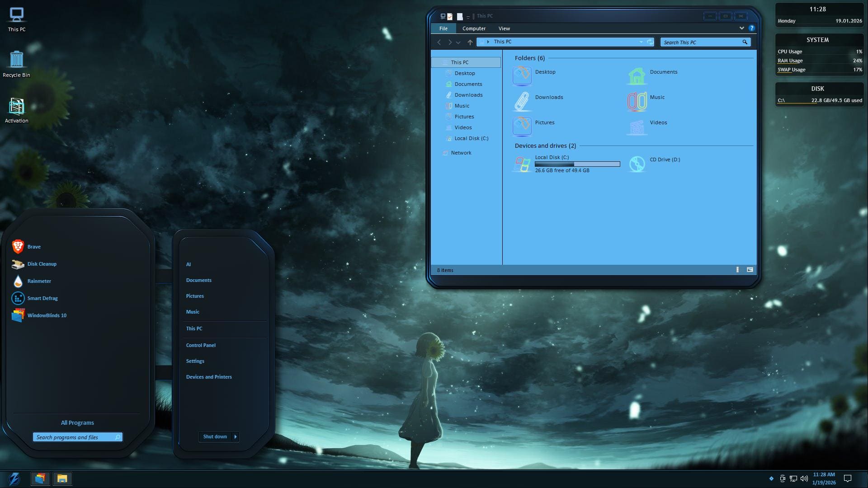Click the refresh icon in the address bar
The image size is (868, 488).
650,42
